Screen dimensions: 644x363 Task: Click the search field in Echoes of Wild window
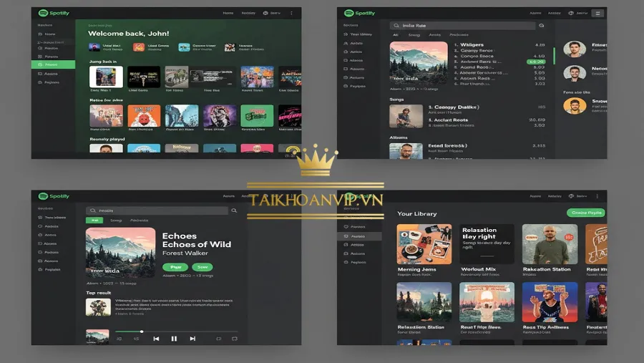click(157, 210)
